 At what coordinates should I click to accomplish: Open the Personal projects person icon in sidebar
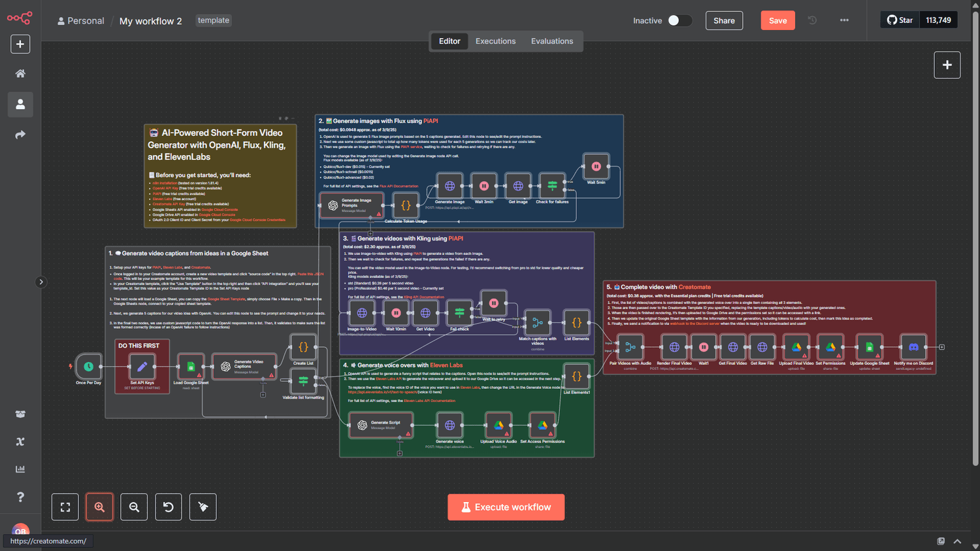coord(20,104)
